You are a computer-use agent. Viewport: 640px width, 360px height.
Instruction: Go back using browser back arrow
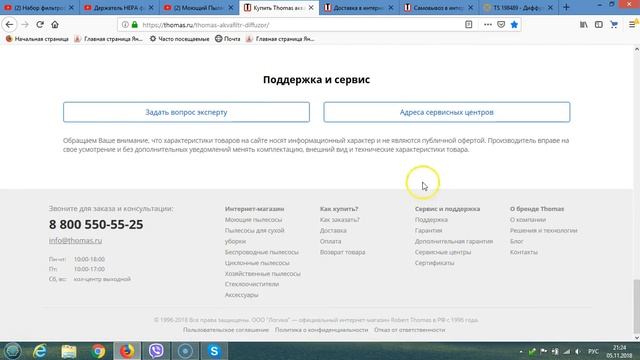tap(9, 24)
